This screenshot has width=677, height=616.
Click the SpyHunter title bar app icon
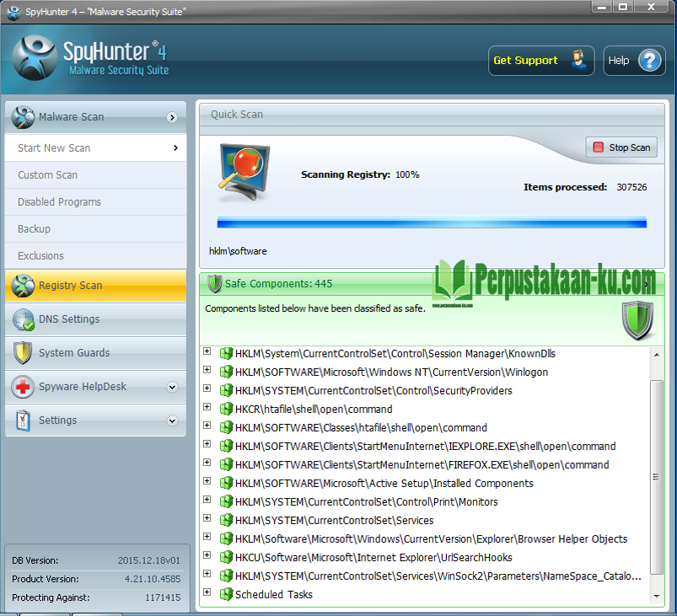tap(13, 12)
